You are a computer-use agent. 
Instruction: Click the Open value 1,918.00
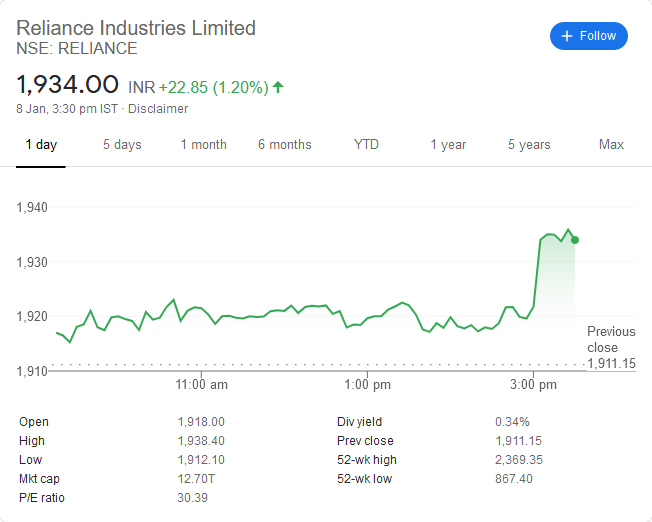pyautogui.click(x=201, y=422)
